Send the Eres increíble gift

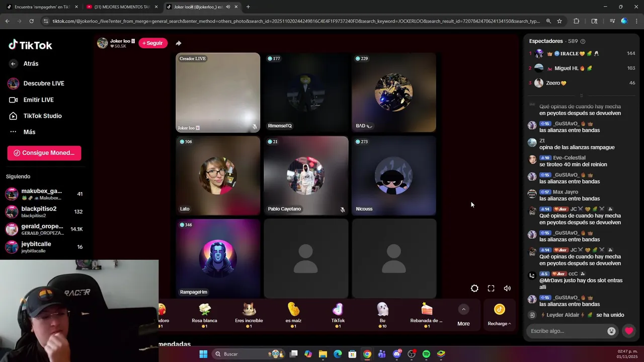pyautogui.click(x=249, y=315)
